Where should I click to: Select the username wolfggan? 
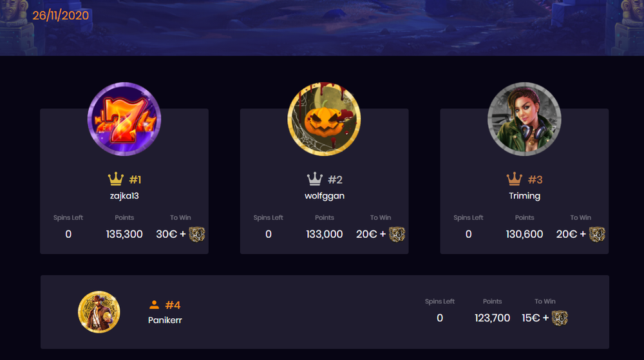325,196
